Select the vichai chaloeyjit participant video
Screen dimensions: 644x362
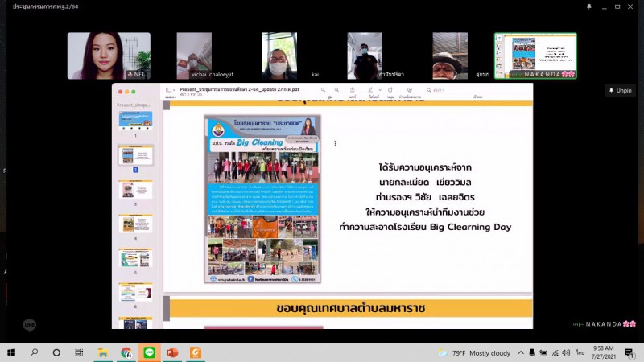[194, 56]
